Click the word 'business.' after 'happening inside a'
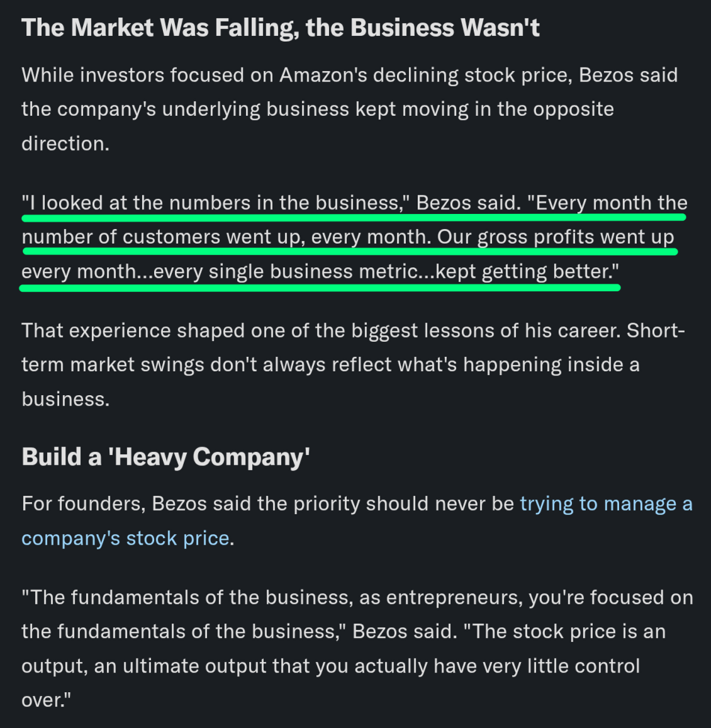This screenshot has width=711, height=728. point(65,399)
